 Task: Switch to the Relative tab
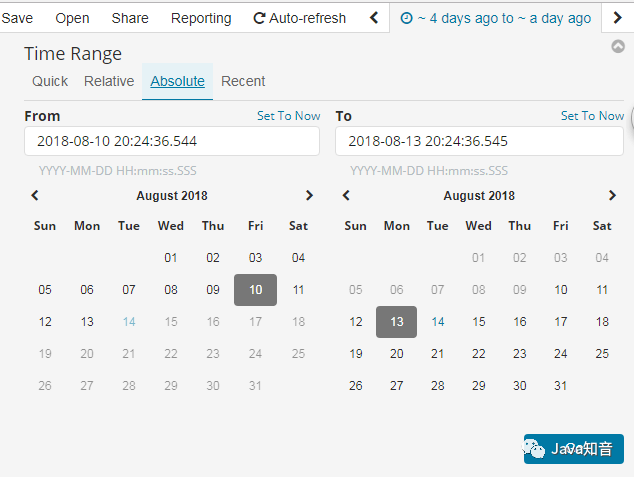tap(109, 81)
